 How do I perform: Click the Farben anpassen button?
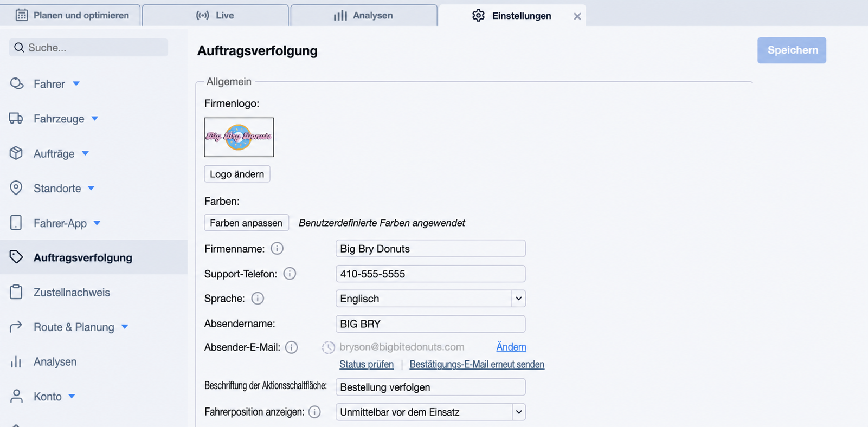coord(246,223)
